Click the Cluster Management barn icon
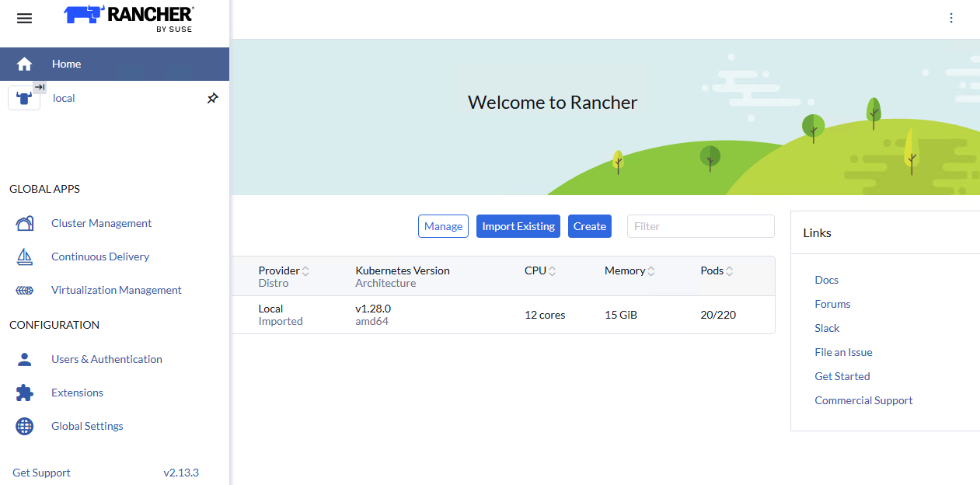980x485 pixels. tap(25, 224)
